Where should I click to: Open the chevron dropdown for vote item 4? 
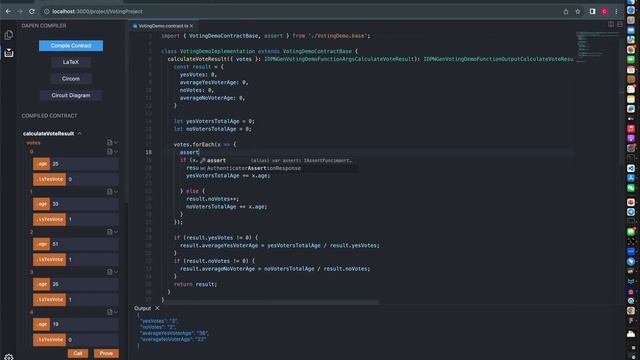pos(116,311)
